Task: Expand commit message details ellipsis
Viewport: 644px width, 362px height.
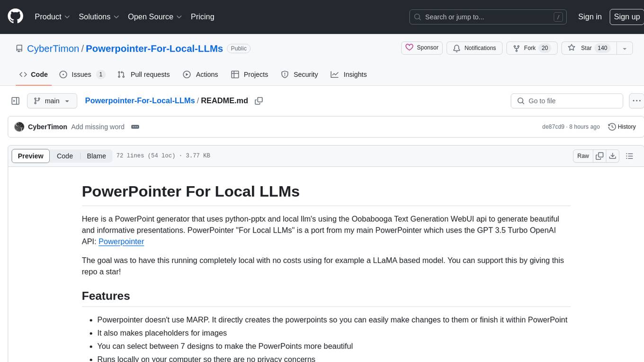Action: [x=135, y=127]
